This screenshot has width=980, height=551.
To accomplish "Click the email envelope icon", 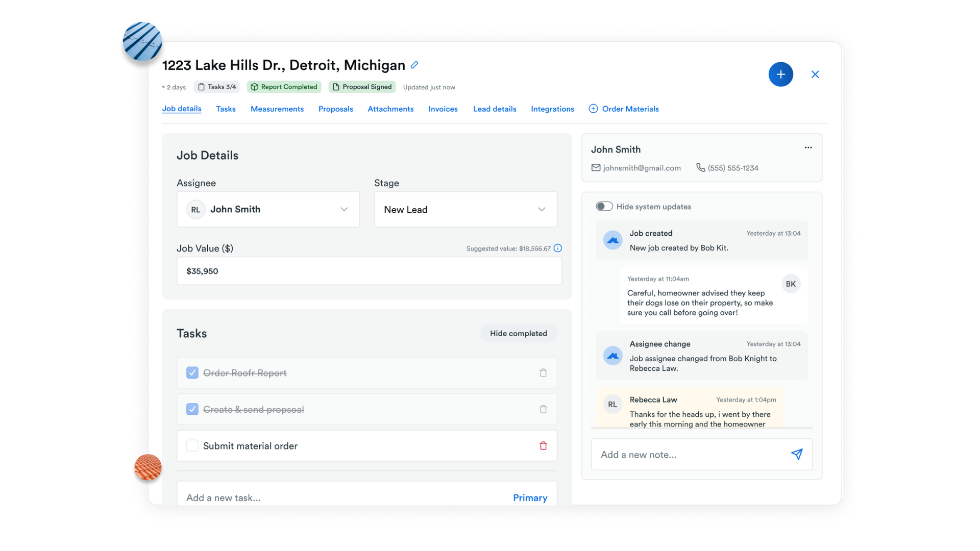I will coord(596,168).
